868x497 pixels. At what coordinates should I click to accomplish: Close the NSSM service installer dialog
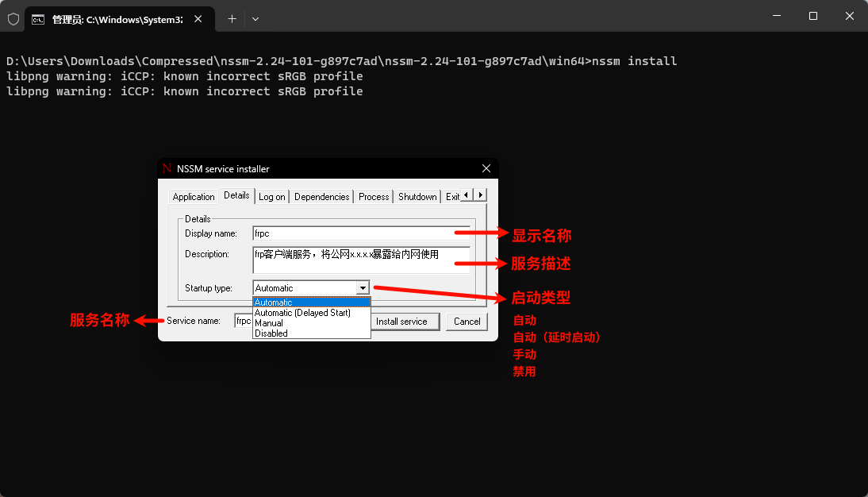coord(486,168)
